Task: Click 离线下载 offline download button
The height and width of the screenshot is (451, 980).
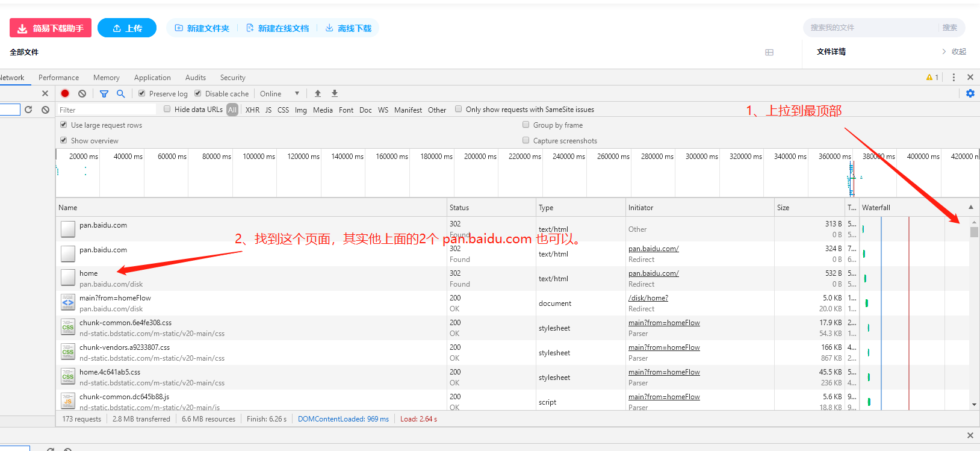Action: [x=349, y=28]
